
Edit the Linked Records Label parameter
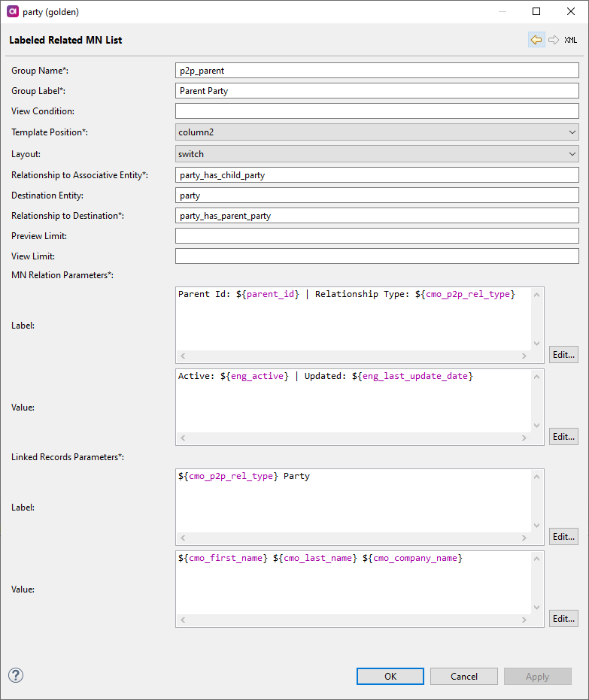point(563,537)
